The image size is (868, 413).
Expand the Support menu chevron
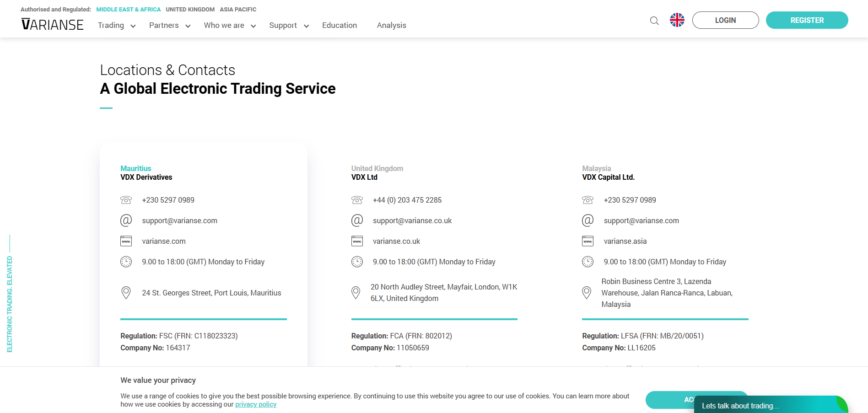[x=306, y=26]
